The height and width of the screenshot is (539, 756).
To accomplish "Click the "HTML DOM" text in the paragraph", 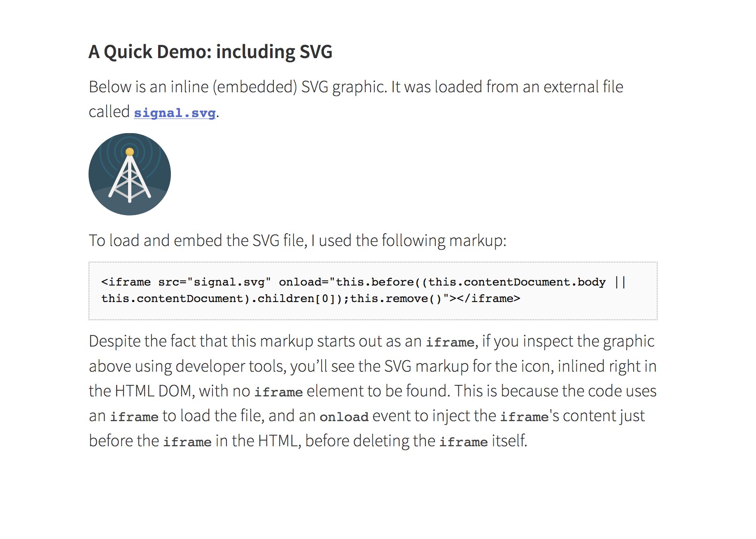I will pos(154,391).
